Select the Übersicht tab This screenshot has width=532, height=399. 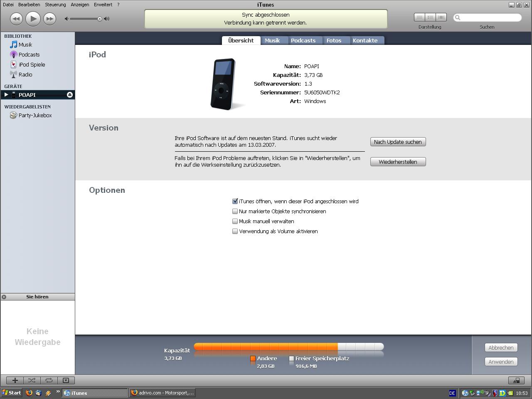(x=241, y=40)
